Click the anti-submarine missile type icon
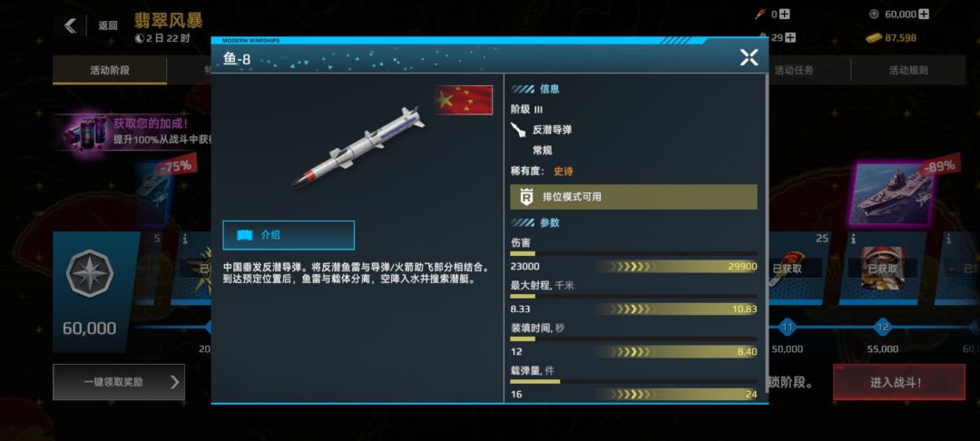 [518, 130]
